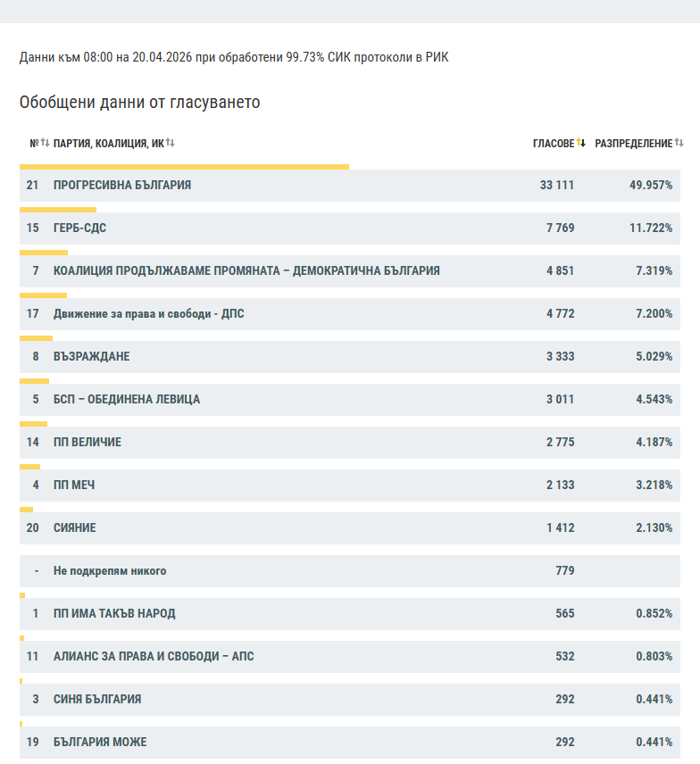
Task: Click the yellow bar above ГЕРБ-СДС row
Action: [58, 210]
